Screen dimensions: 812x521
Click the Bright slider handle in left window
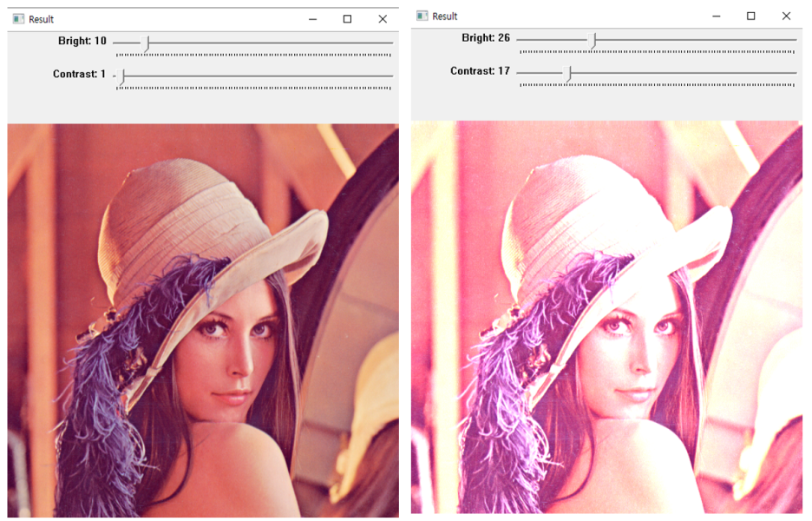146,44
